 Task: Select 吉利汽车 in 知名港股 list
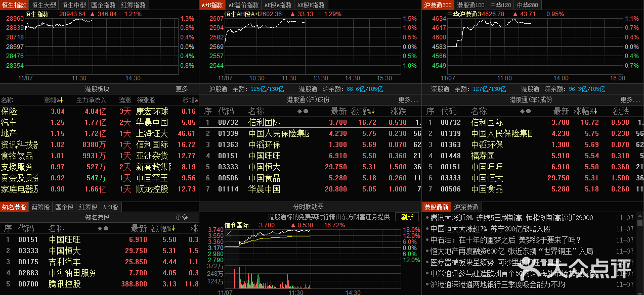click(99, 262)
